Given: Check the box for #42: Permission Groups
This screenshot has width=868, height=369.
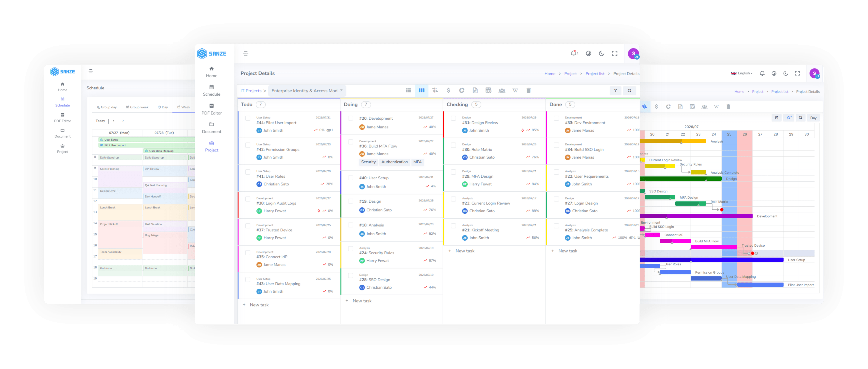Looking at the screenshot, I should coord(248,145).
